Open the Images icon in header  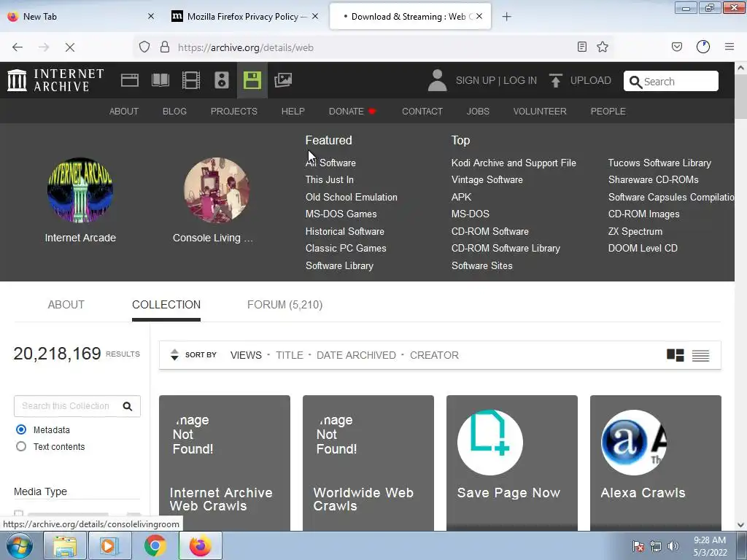[283, 80]
